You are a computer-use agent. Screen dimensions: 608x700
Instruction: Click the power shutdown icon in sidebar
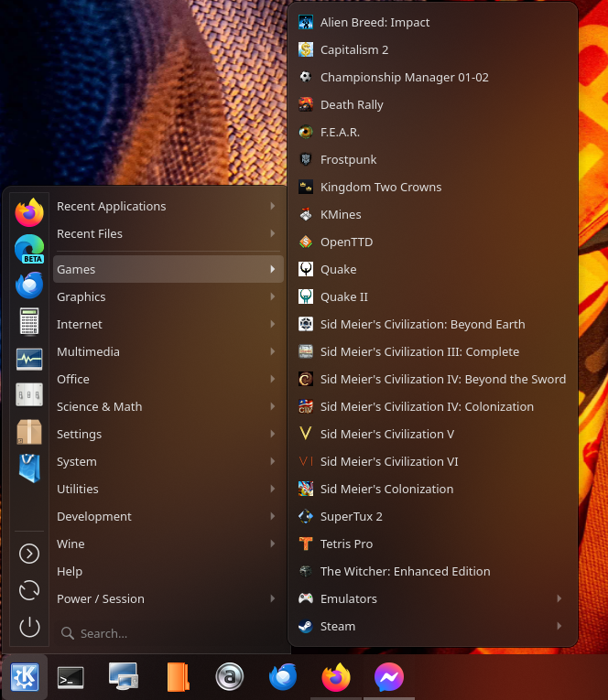click(x=29, y=627)
